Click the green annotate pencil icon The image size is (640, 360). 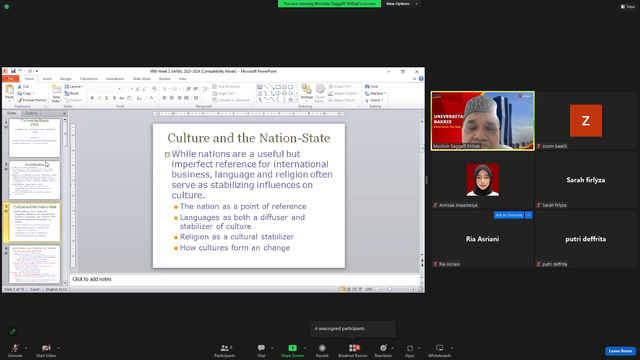tap(13, 331)
